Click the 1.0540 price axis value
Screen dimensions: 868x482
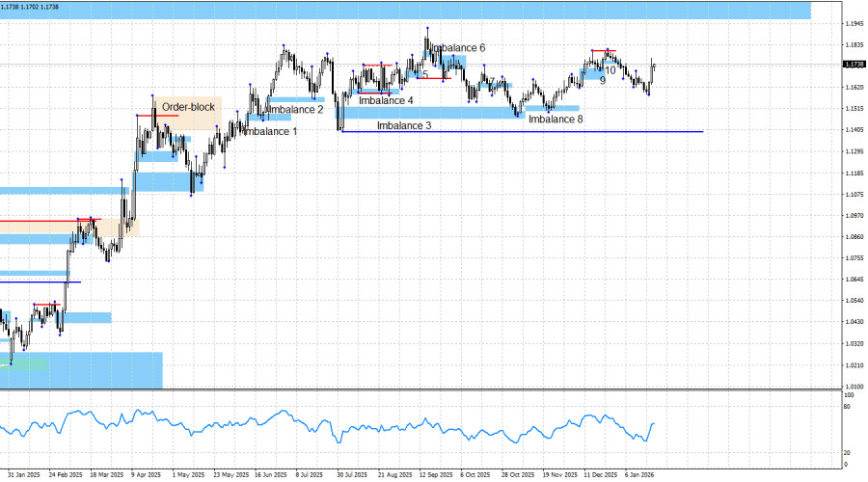pyautogui.click(x=854, y=301)
